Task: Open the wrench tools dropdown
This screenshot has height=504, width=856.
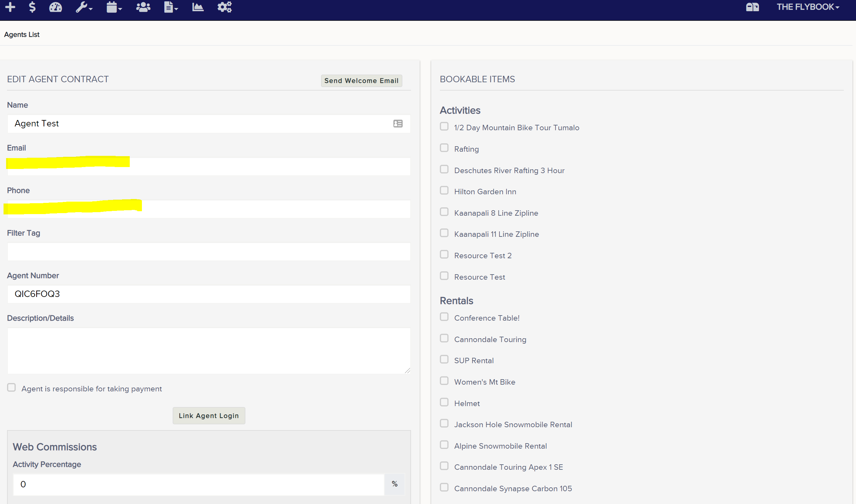Action: [83, 7]
